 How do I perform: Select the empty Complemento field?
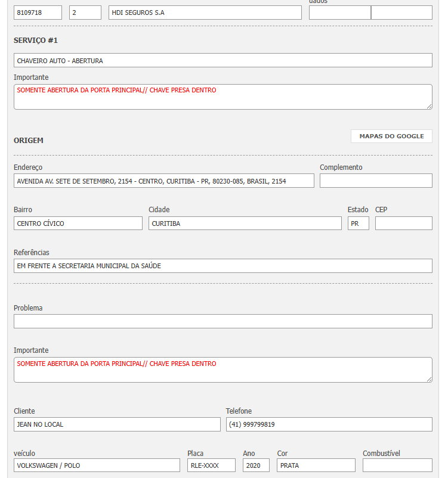pos(376,181)
